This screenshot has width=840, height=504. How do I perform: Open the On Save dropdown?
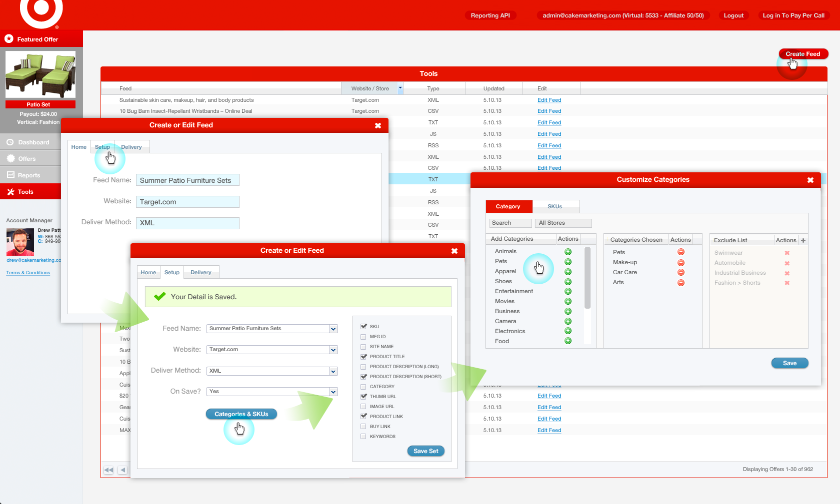point(333,392)
